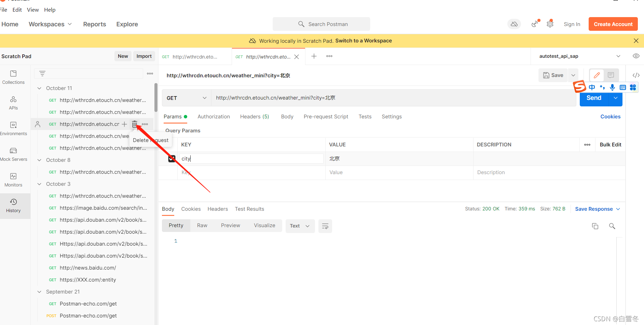644x325 pixels.
Task: Select the Raw response view
Action: pos(202,225)
